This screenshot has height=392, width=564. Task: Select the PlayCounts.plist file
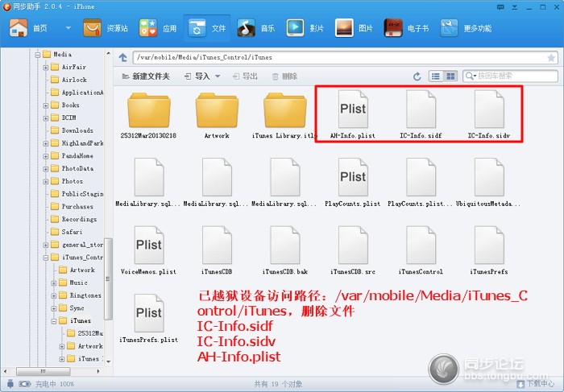(353, 182)
